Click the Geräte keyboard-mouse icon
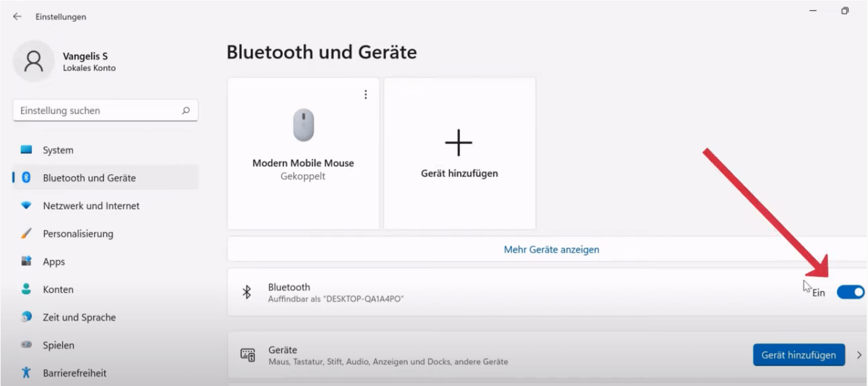 247,355
